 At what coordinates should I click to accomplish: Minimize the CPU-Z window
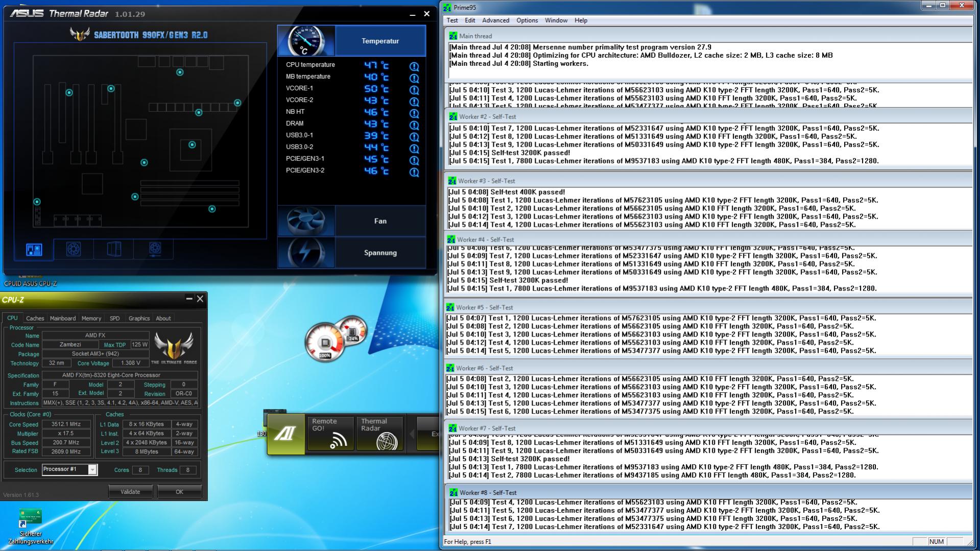click(x=189, y=299)
